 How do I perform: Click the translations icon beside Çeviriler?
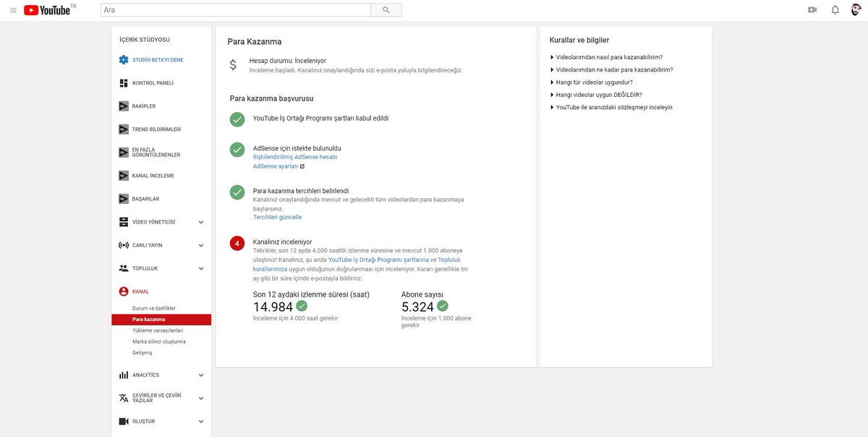(124, 398)
